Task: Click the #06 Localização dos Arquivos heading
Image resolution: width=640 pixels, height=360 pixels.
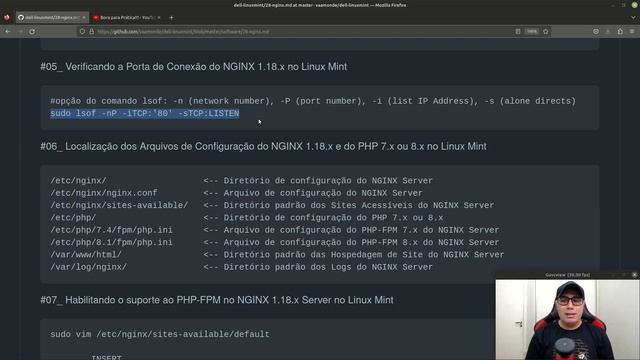Action: tap(263, 146)
